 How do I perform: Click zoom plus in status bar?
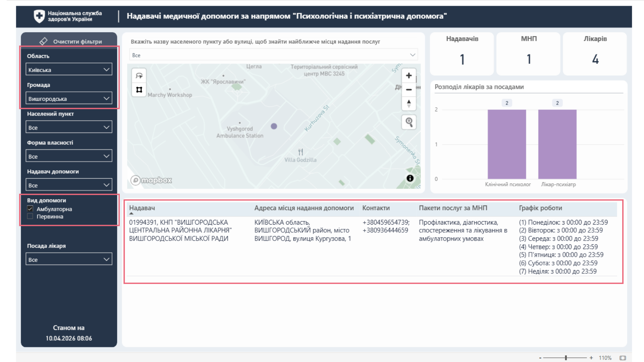coord(591,358)
